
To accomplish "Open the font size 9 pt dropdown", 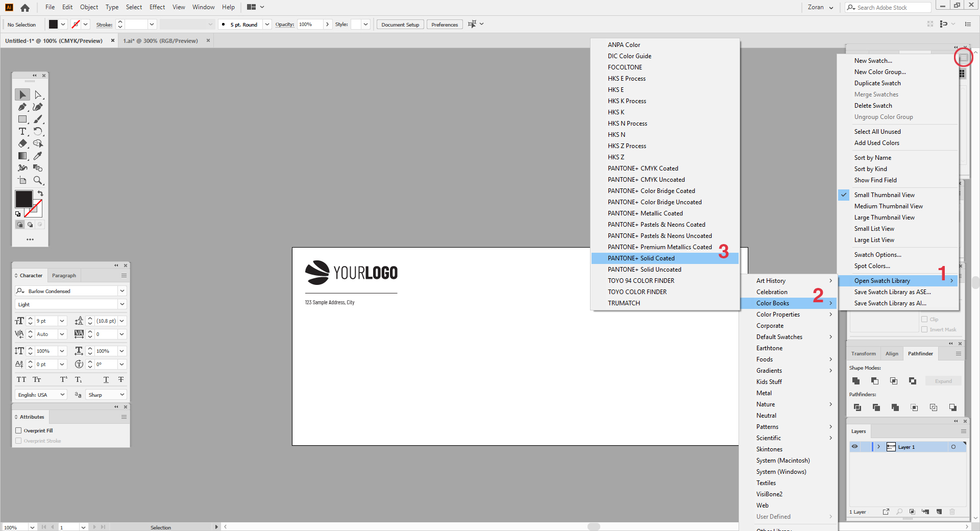I will click(x=62, y=321).
